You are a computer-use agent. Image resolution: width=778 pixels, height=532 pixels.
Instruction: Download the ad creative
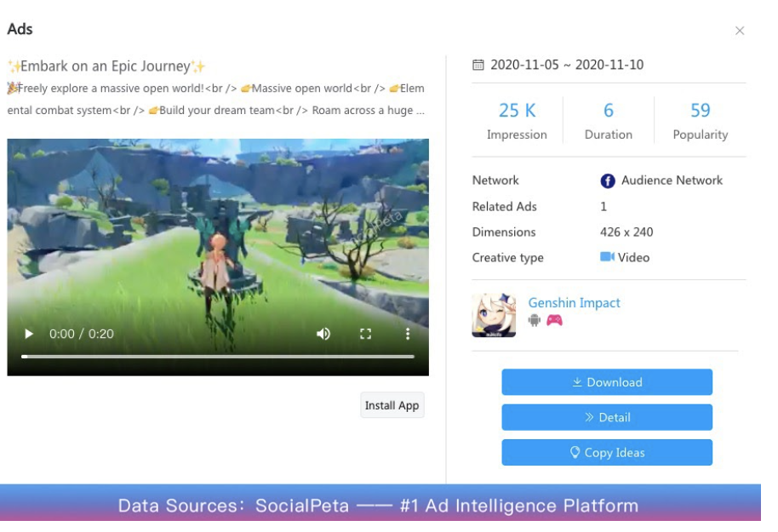click(607, 381)
